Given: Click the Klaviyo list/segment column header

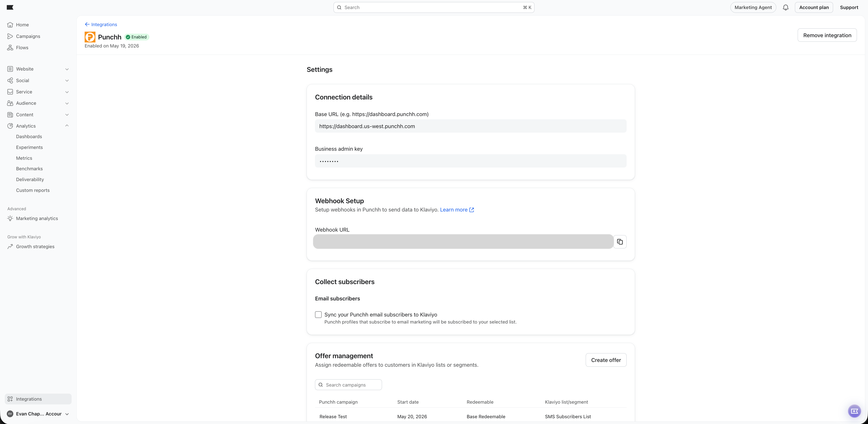Looking at the screenshot, I should tap(566, 402).
